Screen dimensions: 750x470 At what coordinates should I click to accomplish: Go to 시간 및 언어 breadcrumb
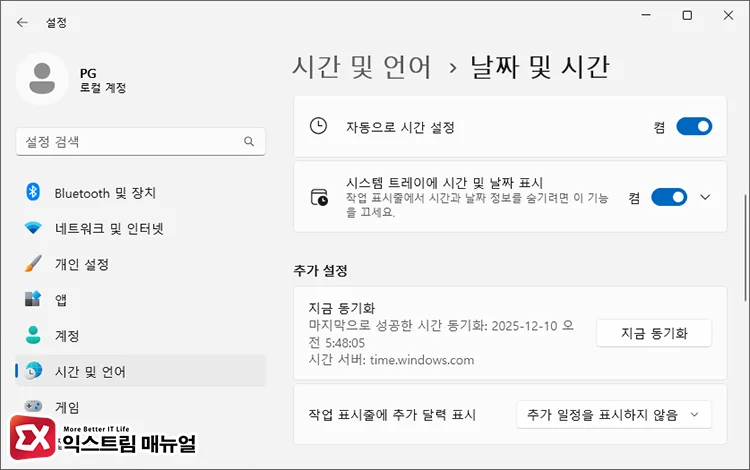(362, 66)
